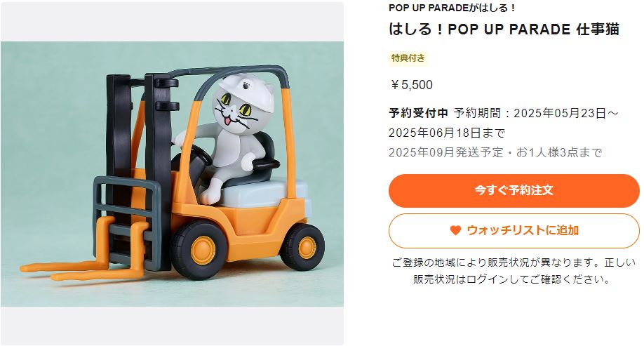The image size is (644, 346).
Task: Add item via ウォッチリストに追加 button
Action: 514,230
